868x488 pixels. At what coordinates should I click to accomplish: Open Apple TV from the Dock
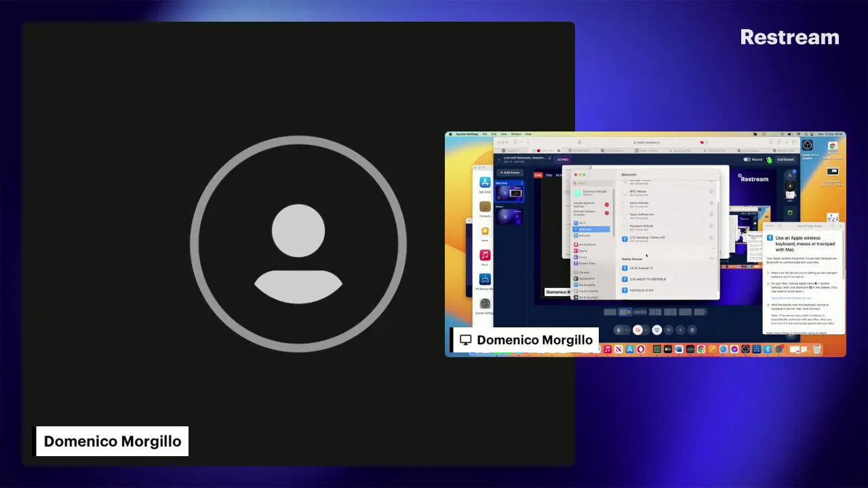(x=668, y=349)
